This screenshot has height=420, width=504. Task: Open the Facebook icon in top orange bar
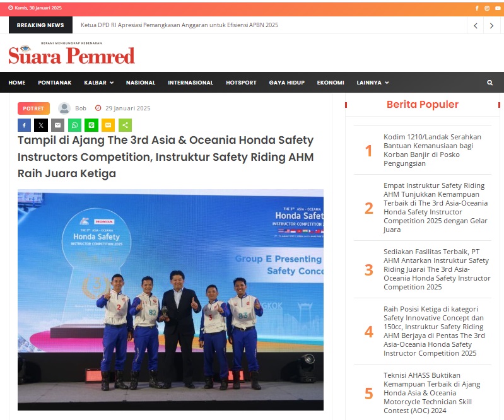[x=477, y=8]
